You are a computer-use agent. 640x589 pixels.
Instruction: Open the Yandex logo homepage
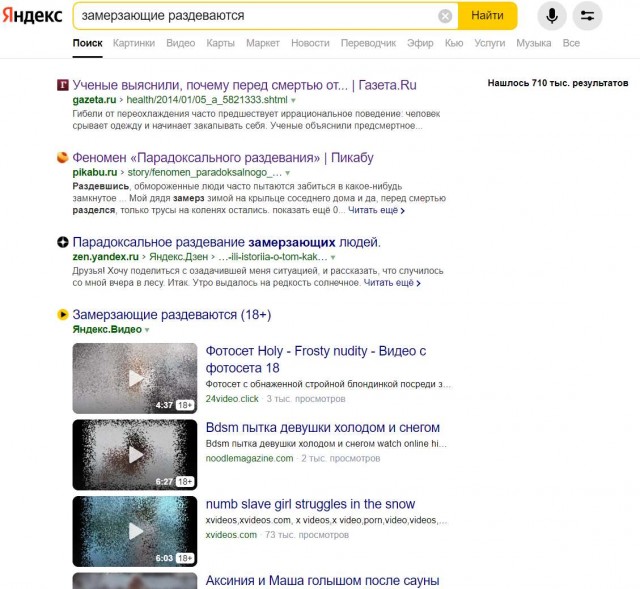tap(32, 16)
